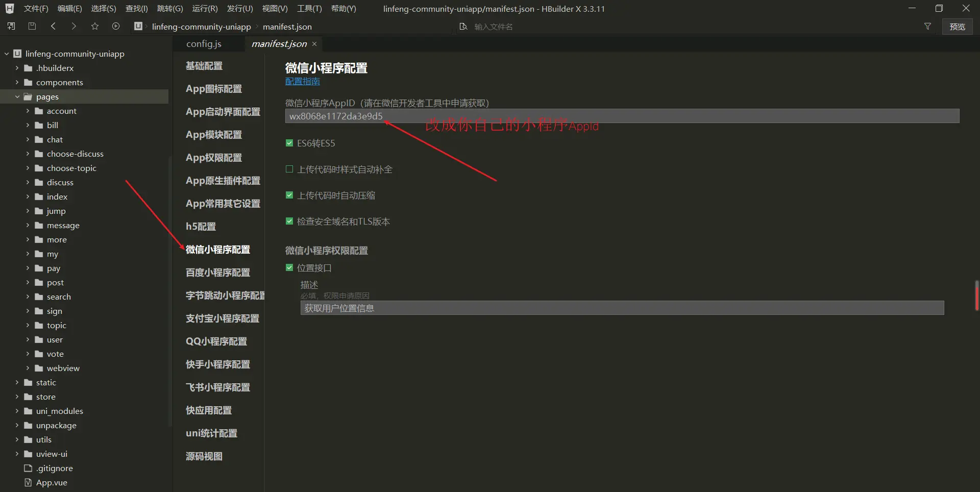Click the file search icon
Screen dimensions: 980x492
coord(463,27)
